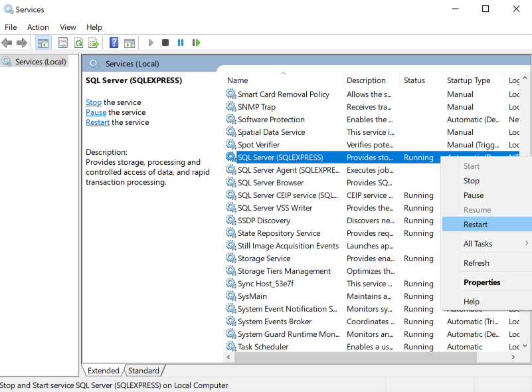Viewport: 532px width, 392px height.
Task: Click gear icon of SNMP Trap row
Action: point(231,106)
